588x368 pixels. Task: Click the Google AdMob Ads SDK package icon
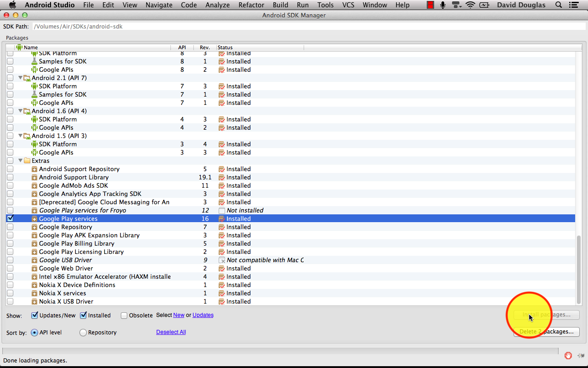tap(34, 186)
